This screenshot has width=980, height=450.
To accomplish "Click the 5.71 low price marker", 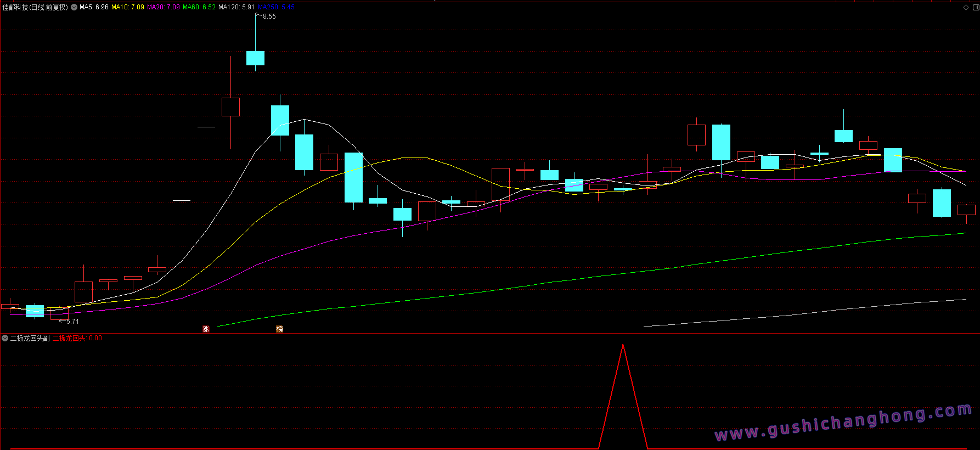I will click(72, 322).
